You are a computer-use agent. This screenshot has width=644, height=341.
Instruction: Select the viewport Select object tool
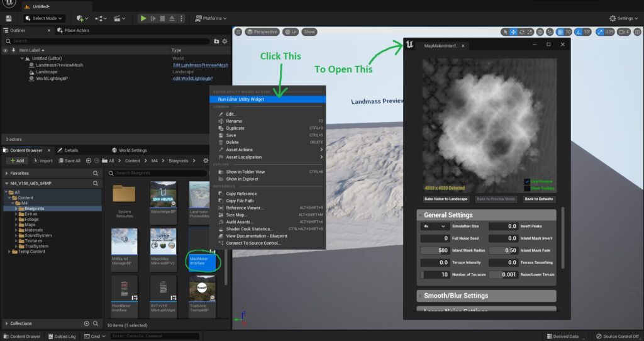(506, 31)
